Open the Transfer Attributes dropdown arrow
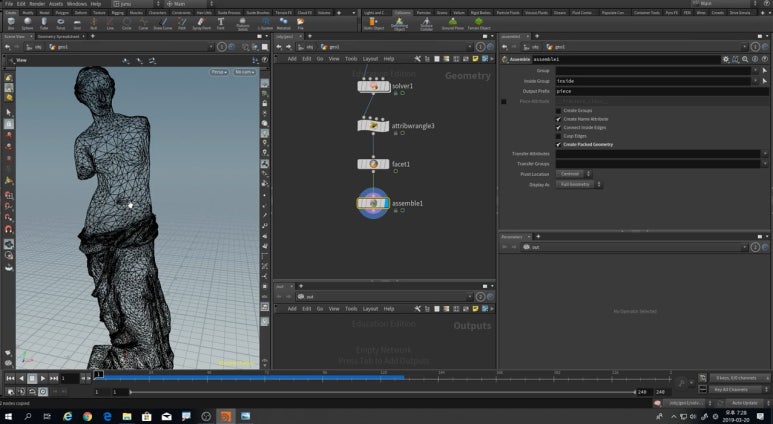Screen dimensions: 773x424 (x=765, y=154)
